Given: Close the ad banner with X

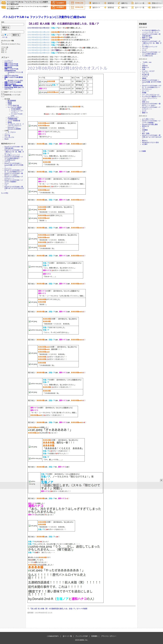Looking at the screenshot, I should [161, 480].
